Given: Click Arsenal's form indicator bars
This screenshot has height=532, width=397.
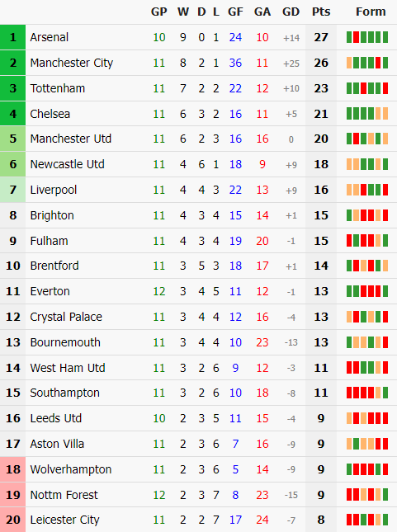Looking at the screenshot, I should click(367, 37).
